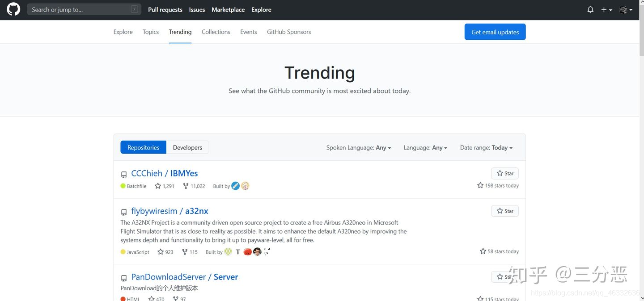Open the user avatar menu
644x301 pixels.
[626, 9]
